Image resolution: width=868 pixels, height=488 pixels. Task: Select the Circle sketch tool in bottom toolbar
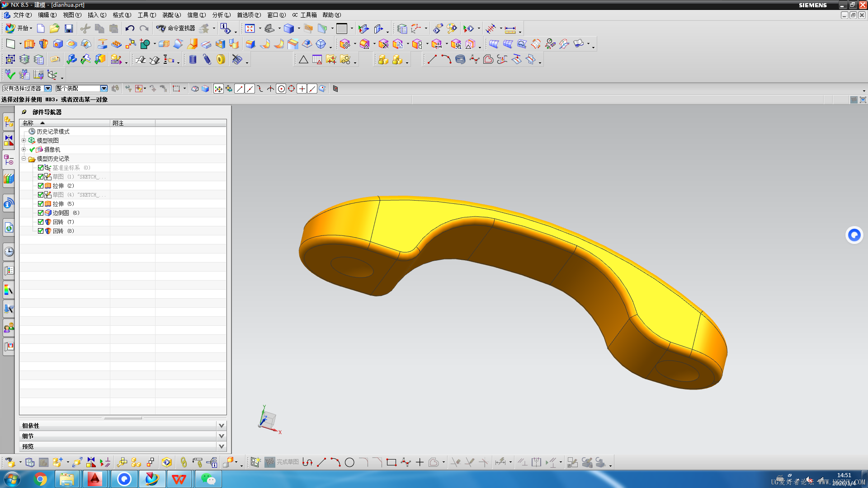tap(349, 462)
